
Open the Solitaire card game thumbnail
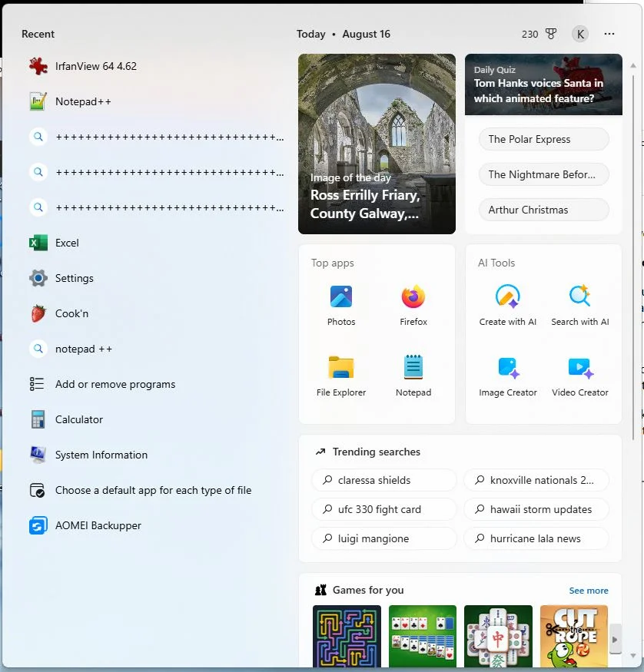pos(423,637)
